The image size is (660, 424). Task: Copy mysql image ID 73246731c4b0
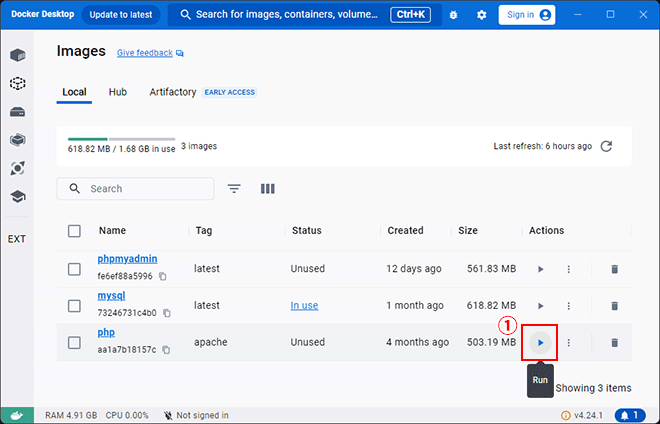point(167,313)
